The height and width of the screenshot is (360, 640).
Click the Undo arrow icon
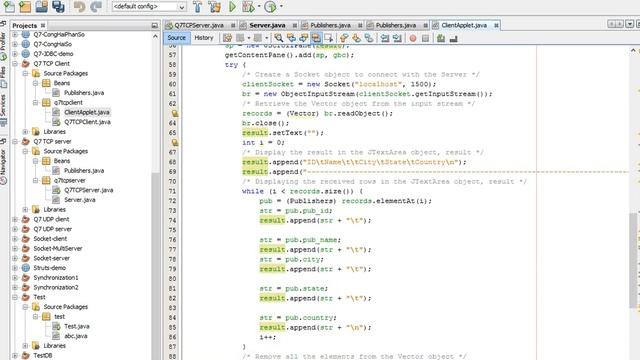click(80, 7)
